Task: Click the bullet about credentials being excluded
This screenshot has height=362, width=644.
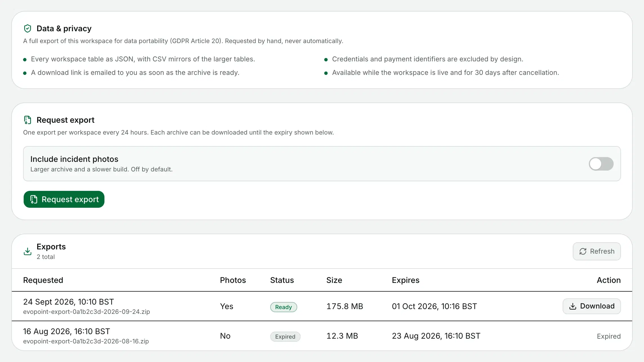Action: pos(428,59)
